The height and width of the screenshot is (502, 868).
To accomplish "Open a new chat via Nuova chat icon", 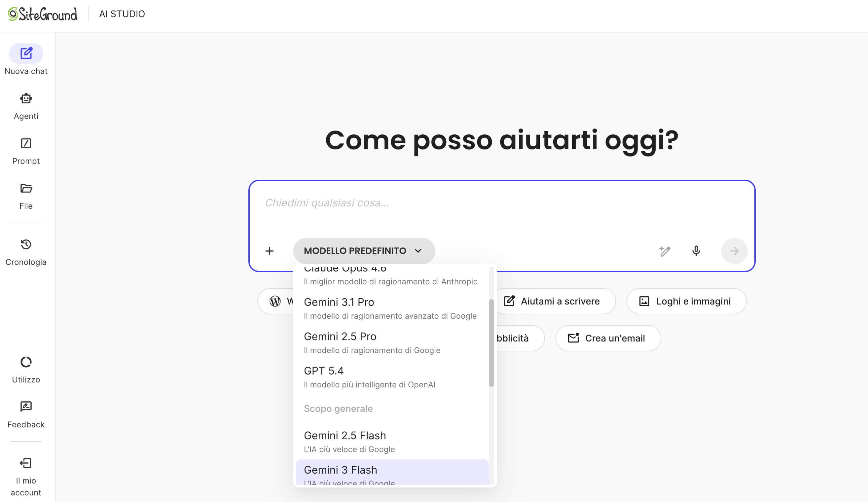I will pyautogui.click(x=26, y=54).
